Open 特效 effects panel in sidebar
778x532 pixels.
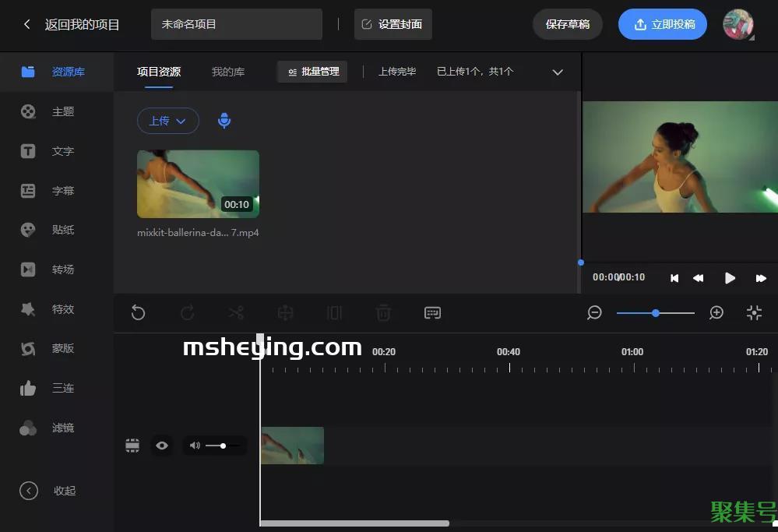57,309
